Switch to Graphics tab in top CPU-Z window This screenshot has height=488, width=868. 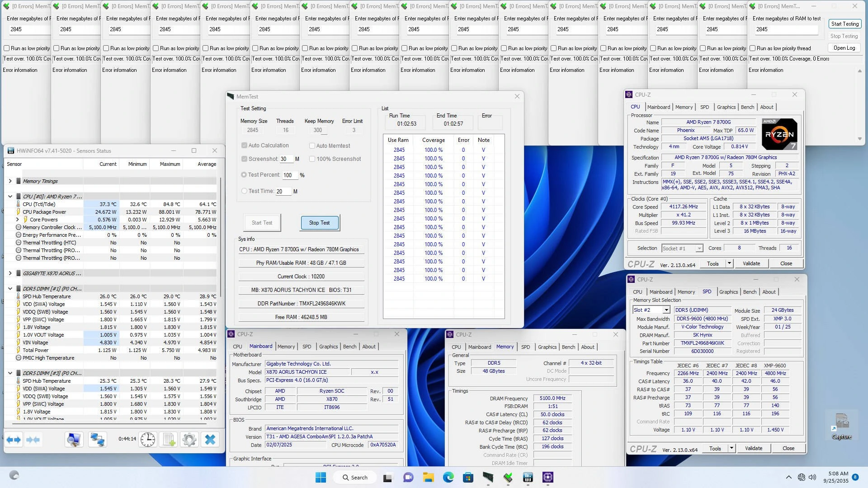pos(726,107)
